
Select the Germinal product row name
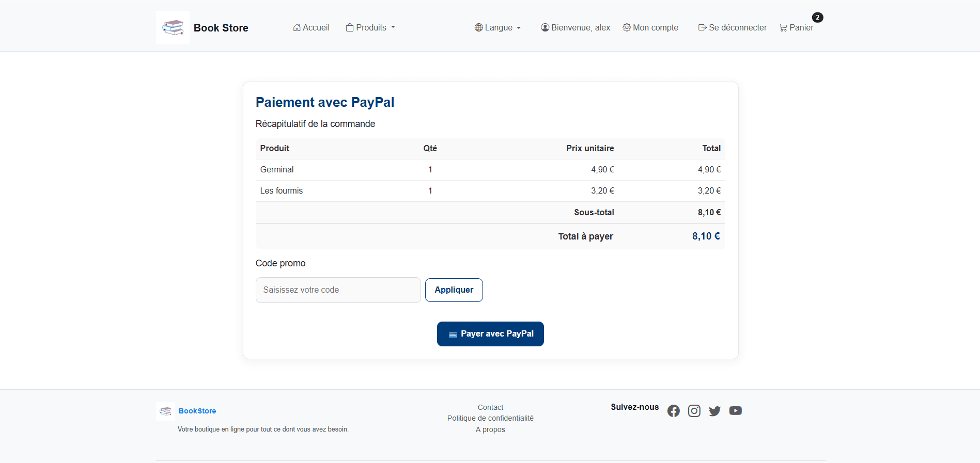pos(277,170)
